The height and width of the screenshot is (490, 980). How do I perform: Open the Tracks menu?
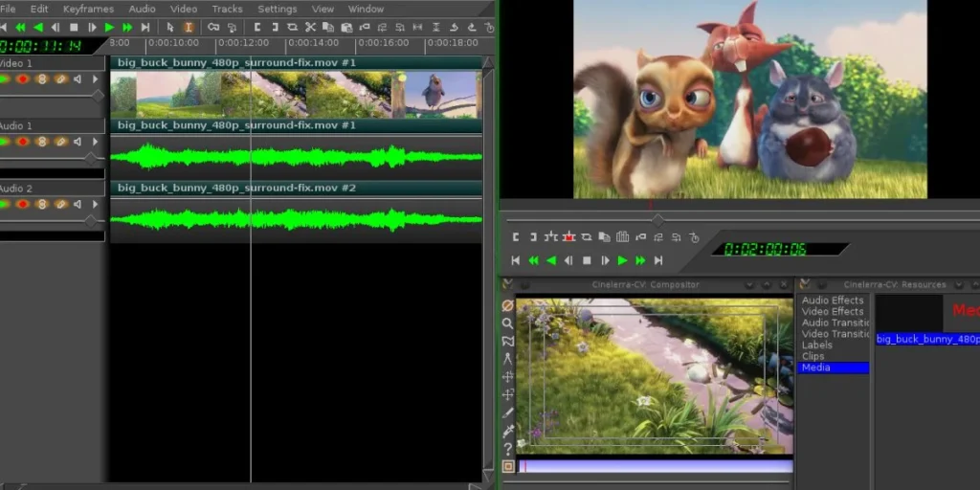(227, 9)
